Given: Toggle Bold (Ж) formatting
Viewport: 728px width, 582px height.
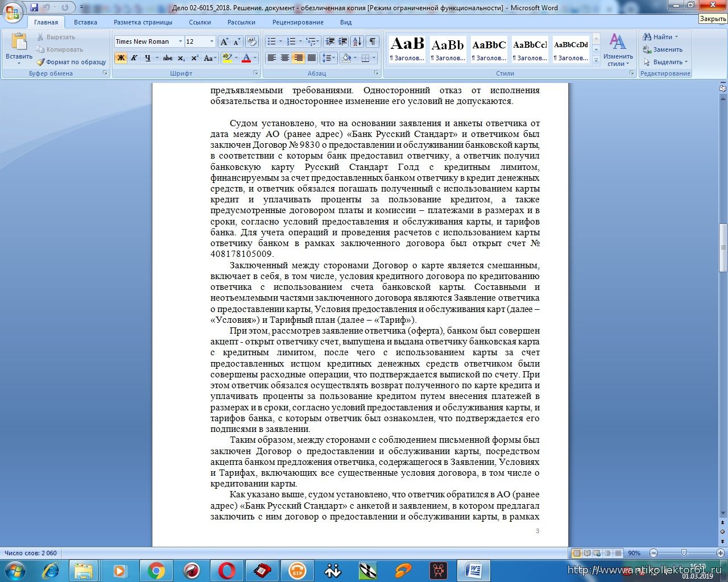Looking at the screenshot, I should click(x=121, y=58).
